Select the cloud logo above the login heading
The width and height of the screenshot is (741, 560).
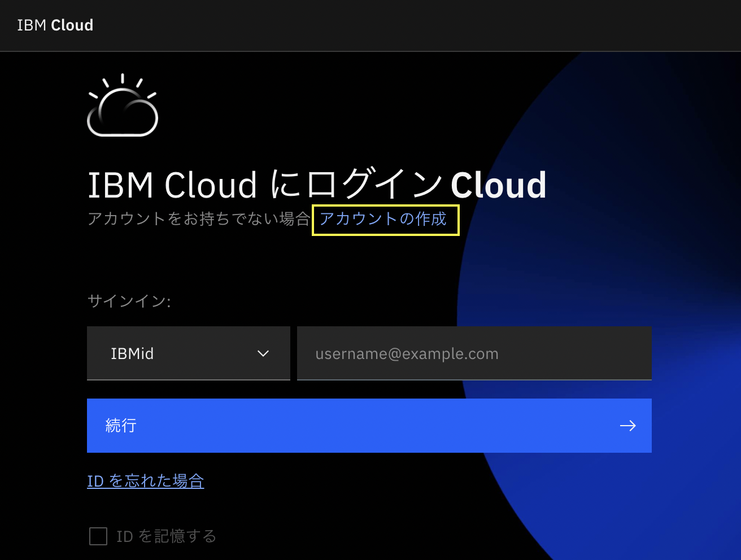tap(123, 107)
